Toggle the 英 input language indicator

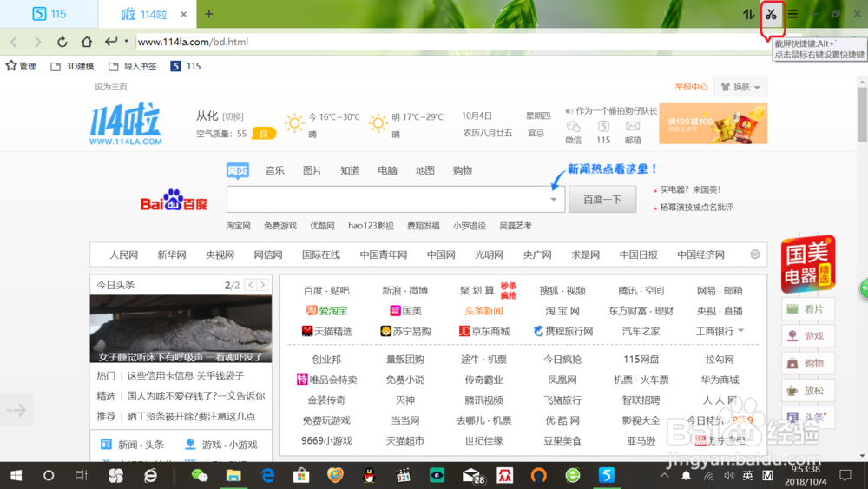click(x=747, y=475)
